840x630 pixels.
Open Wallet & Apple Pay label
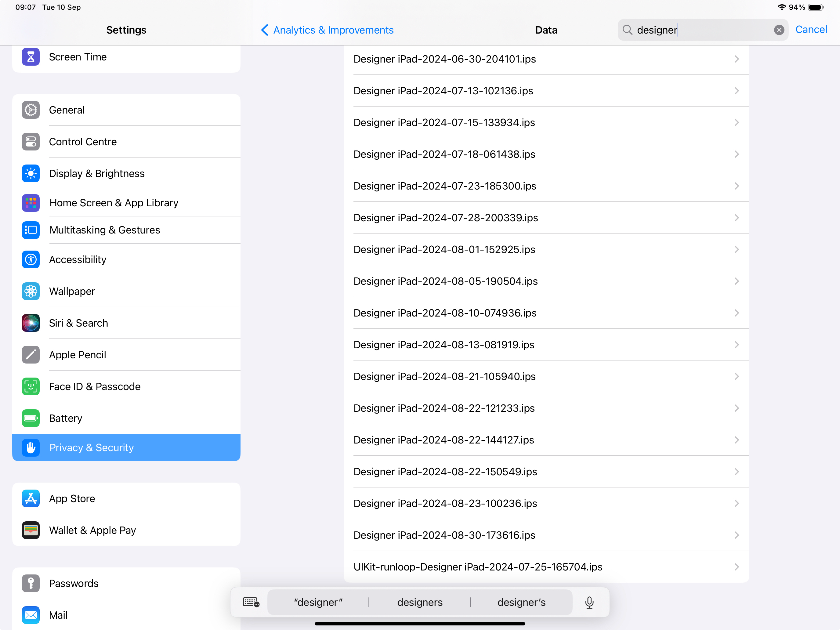click(x=92, y=530)
